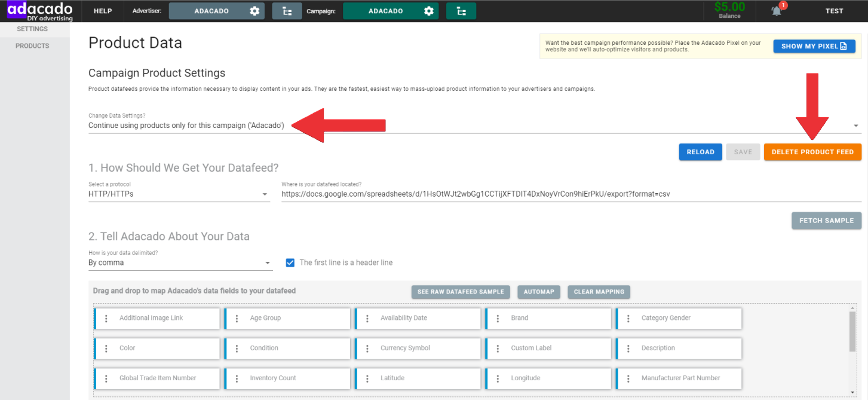This screenshot has width=868, height=400.
Task: Click scroll-down arrow of field list
Action: click(x=852, y=392)
